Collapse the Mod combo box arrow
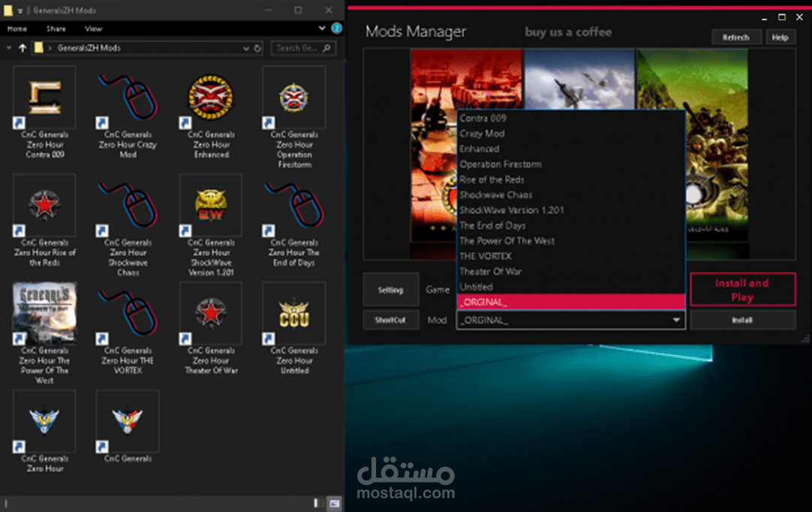The height and width of the screenshot is (512, 812). coord(676,321)
